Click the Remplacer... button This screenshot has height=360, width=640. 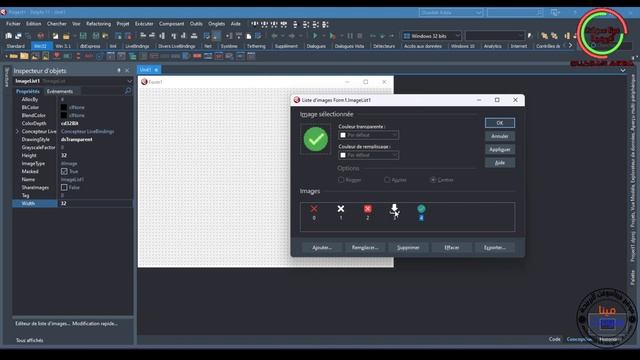click(x=365, y=247)
